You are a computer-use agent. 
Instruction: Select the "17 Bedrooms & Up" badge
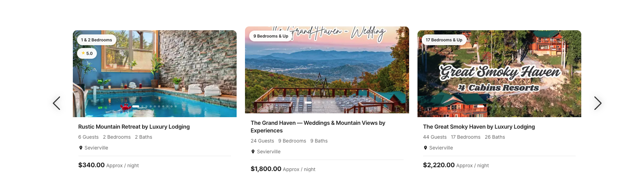click(x=444, y=40)
